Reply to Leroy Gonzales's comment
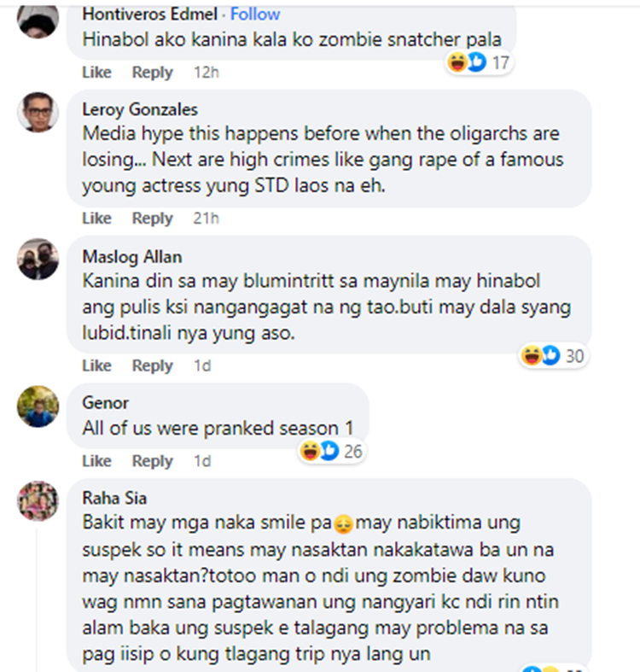This screenshot has width=640, height=672. 153,219
